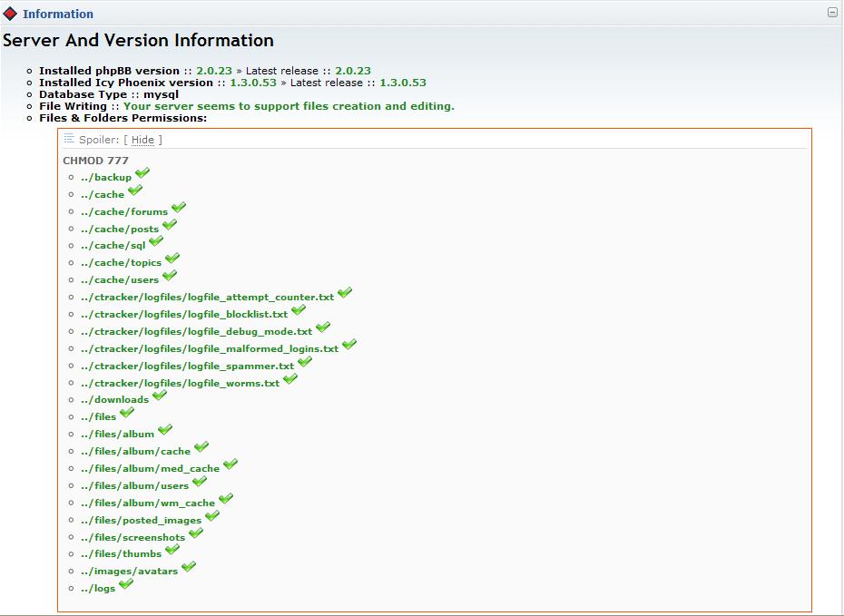This screenshot has width=844, height=616.
Task: Click the ../ctracker/logfiles/logfile_spammer.txt entry
Action: [187, 367]
